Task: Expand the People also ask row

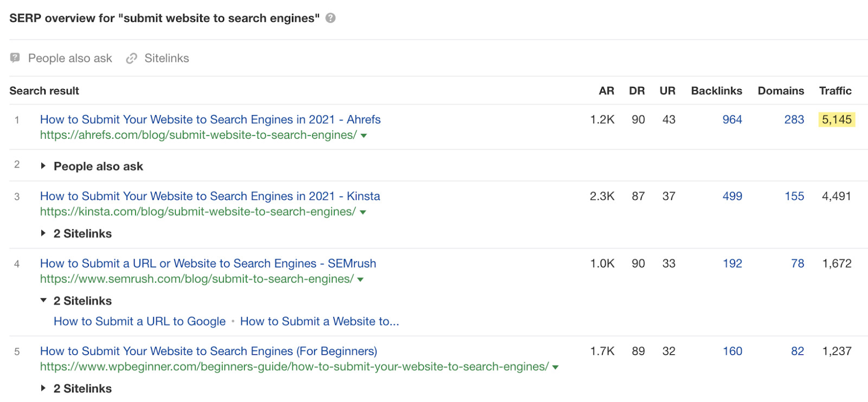Action: [x=43, y=166]
